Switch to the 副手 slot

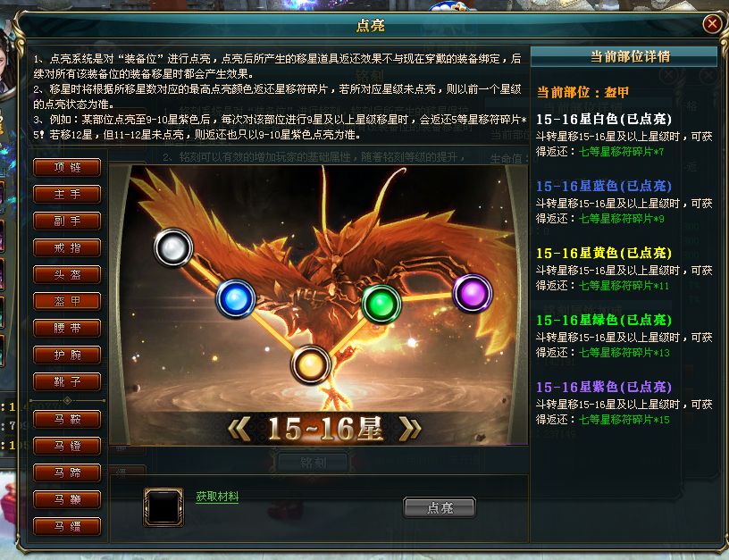coord(67,221)
